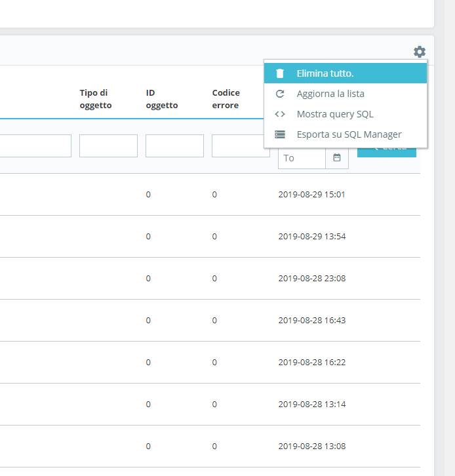Viewport: 455px width, 476px height.
Task: Select date 2019-08-28 16:22
Action: pos(312,362)
